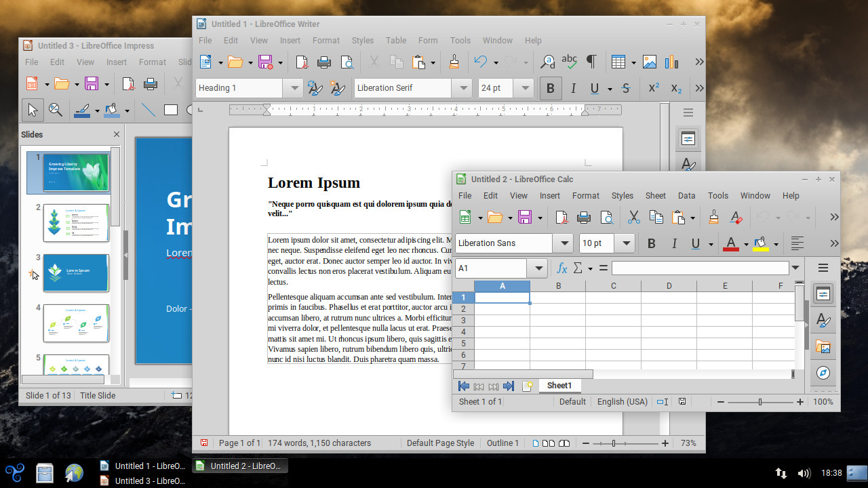Open Format menu in Impress window
The image size is (868, 488).
(x=153, y=62)
